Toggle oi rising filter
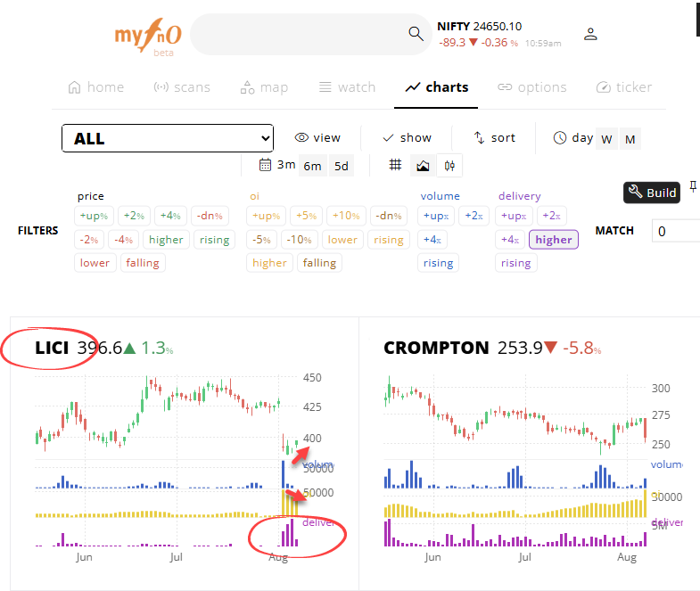Screen dimensions: 700x591 389,240
